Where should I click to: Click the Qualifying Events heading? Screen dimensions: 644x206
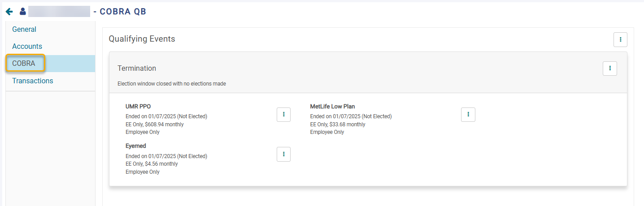[x=142, y=39]
